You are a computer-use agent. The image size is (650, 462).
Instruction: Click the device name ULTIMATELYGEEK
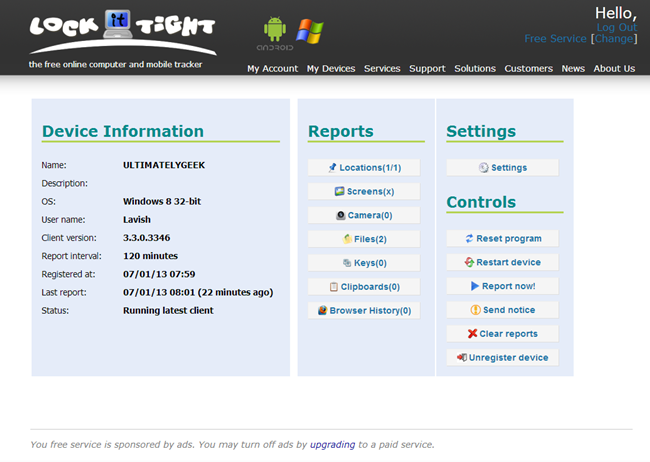(164, 165)
